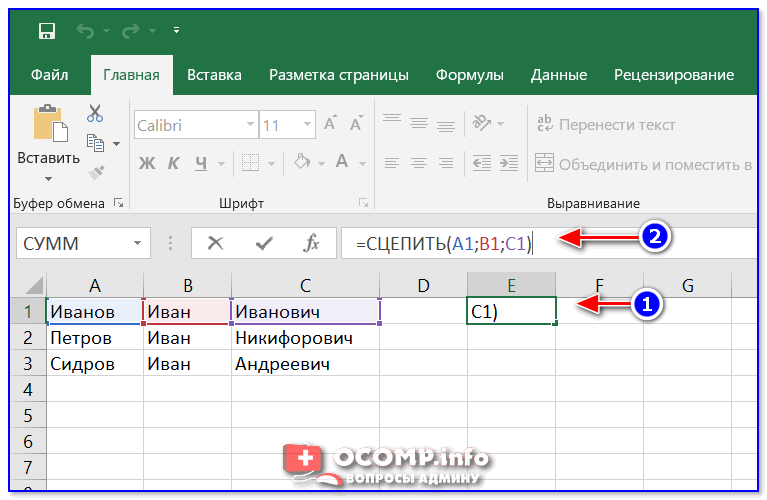Toggle italic formatting (К)
Viewport: 767px width, 500px height.
(174, 162)
